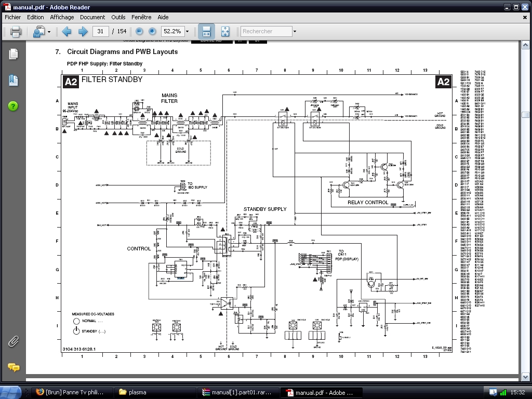Go to next page arrow
This screenshot has width=532, height=399.
(83, 32)
